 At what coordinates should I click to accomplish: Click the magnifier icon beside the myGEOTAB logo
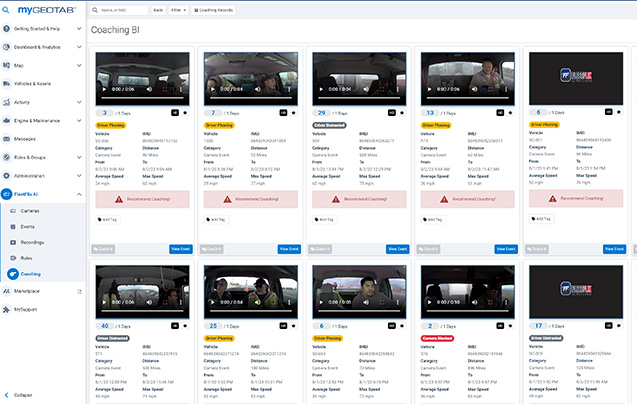6,10
